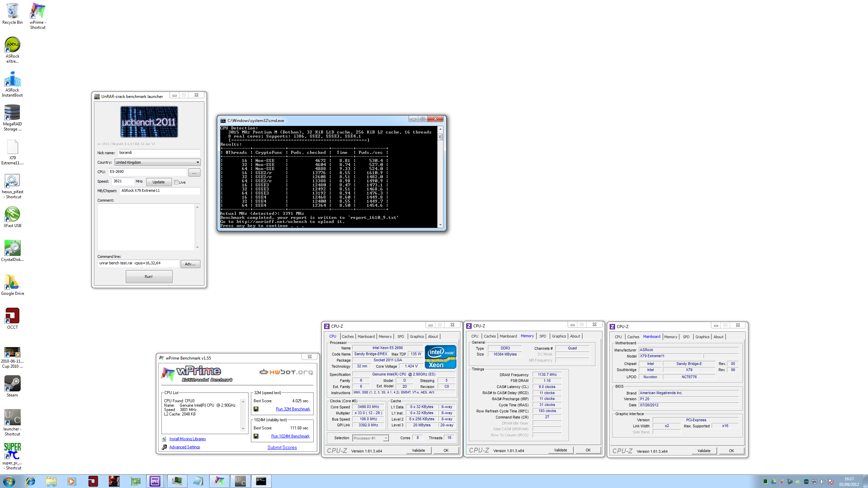Screen dimensions: 868x488
Task: Open the XFast USB desktop icon
Action: [x=13, y=217]
